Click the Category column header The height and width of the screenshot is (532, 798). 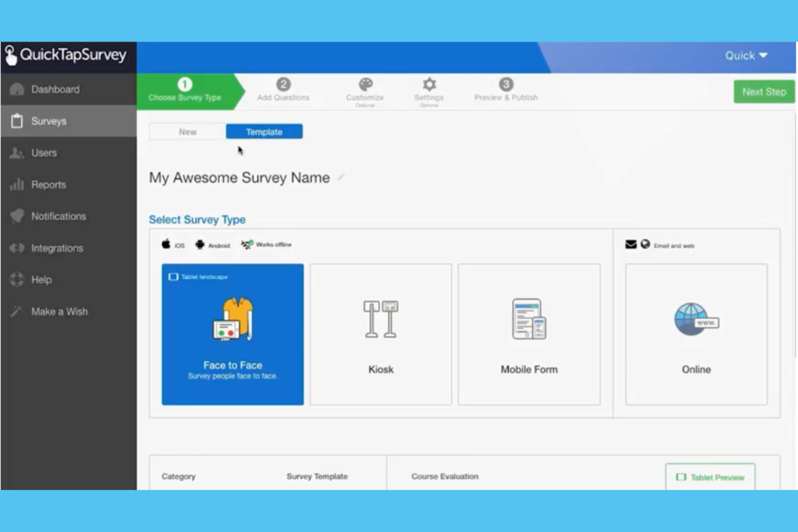[x=178, y=476]
